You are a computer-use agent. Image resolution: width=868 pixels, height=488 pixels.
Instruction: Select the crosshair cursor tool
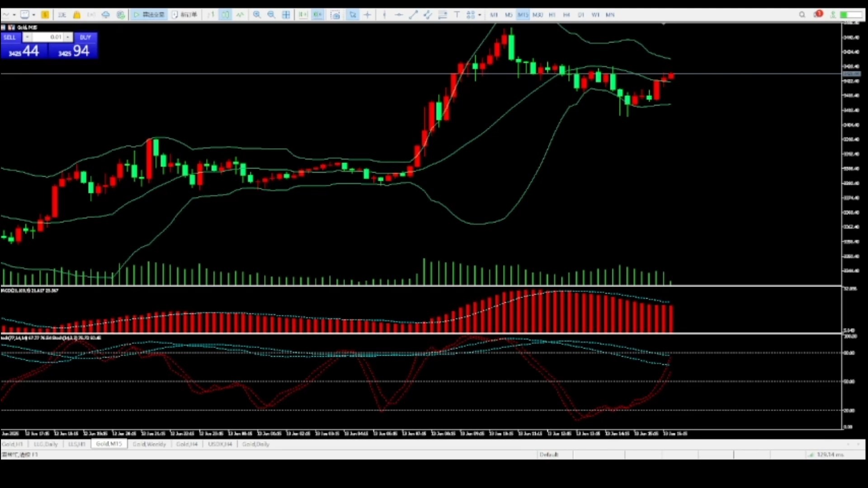click(367, 15)
